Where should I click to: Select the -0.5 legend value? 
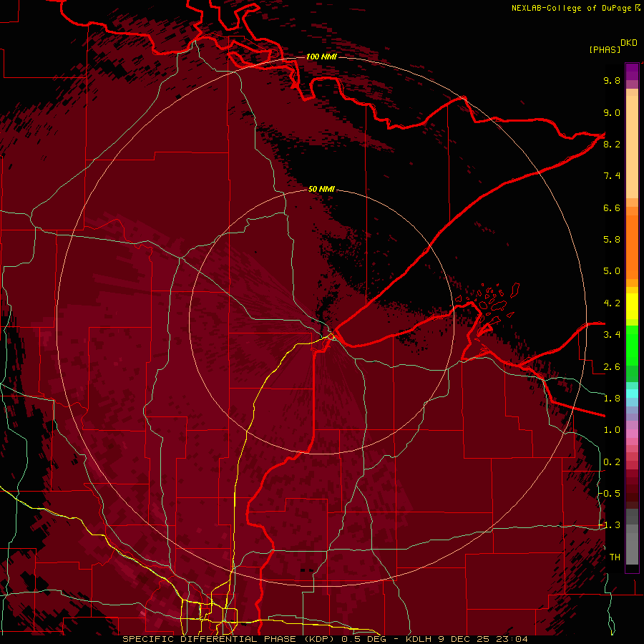click(610, 494)
